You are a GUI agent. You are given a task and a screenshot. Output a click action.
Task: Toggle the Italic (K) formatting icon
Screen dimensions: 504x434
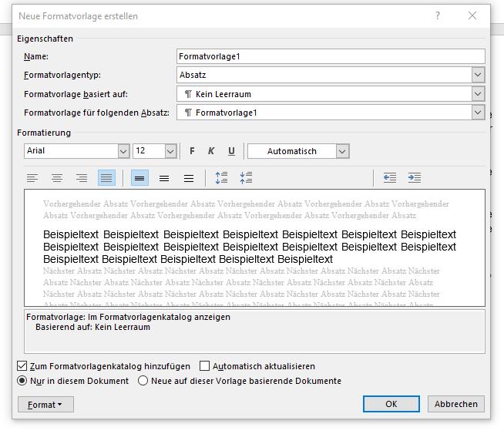[211, 151]
